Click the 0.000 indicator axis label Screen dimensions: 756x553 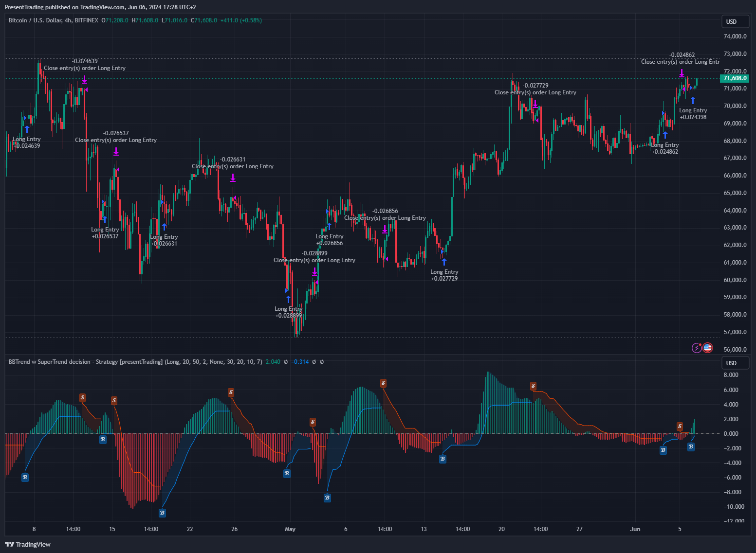click(x=731, y=434)
